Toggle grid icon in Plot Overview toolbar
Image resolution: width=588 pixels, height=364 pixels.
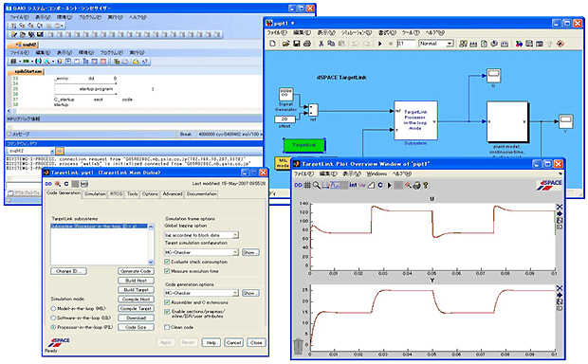point(307,185)
